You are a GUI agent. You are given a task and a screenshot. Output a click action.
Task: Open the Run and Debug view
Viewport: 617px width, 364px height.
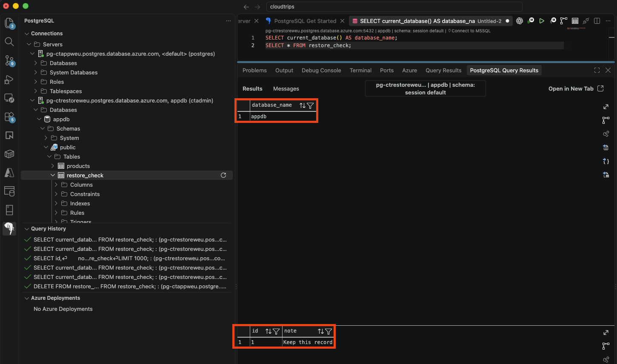point(9,80)
